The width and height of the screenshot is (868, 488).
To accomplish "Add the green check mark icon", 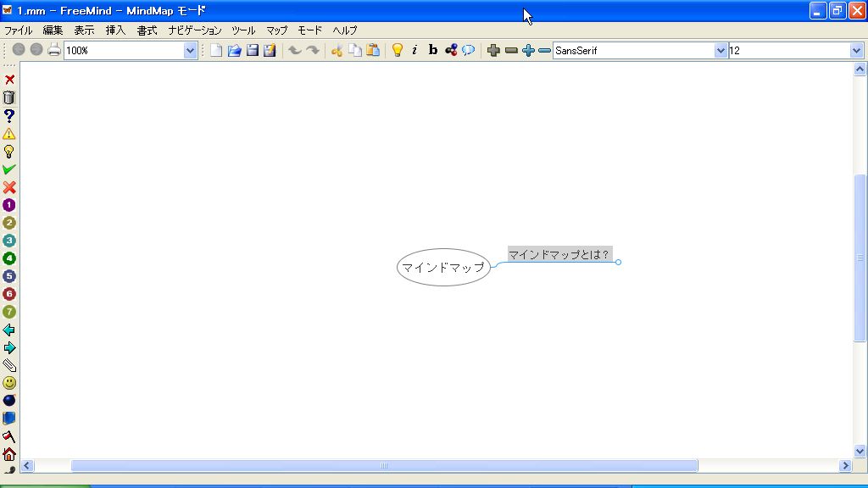I will pos(8,169).
